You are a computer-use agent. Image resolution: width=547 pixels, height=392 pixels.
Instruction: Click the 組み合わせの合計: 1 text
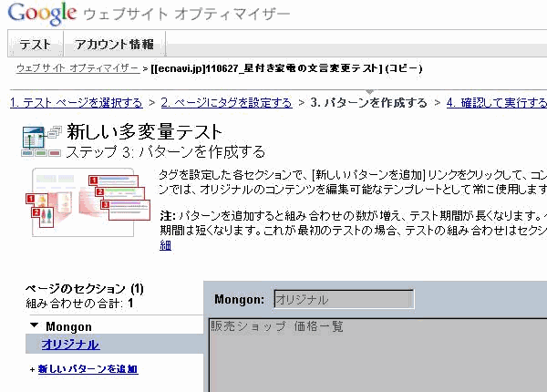click(79, 303)
